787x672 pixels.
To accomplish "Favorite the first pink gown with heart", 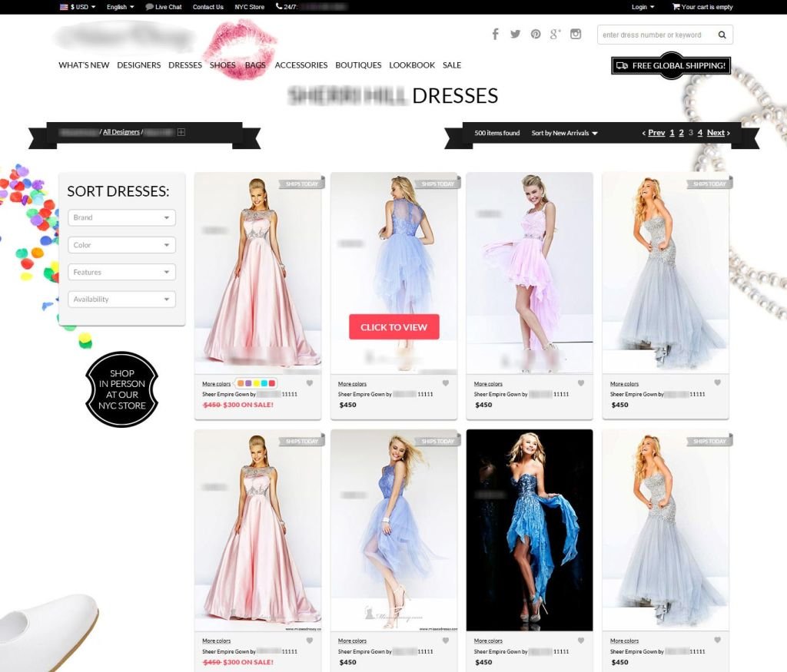I will (310, 383).
